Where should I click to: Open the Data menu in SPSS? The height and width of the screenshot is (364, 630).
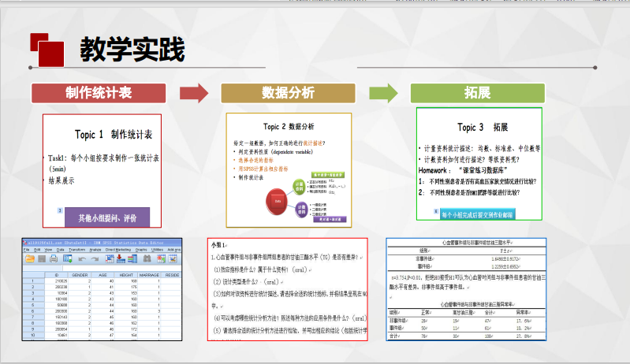tap(60, 250)
